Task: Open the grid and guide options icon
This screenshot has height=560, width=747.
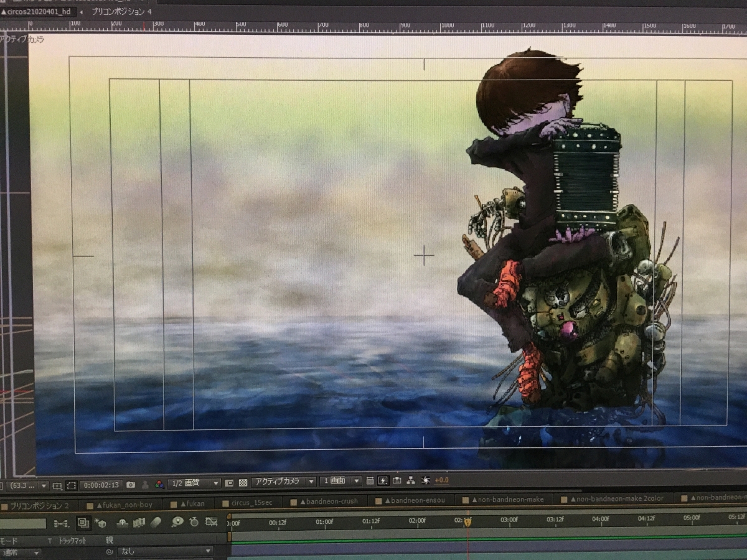Action: [57, 484]
